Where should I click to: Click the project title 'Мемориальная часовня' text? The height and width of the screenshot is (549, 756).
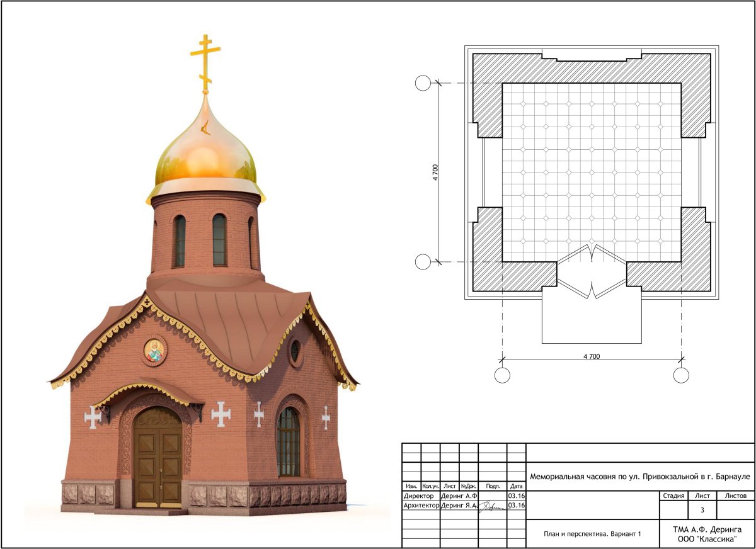pos(640,477)
